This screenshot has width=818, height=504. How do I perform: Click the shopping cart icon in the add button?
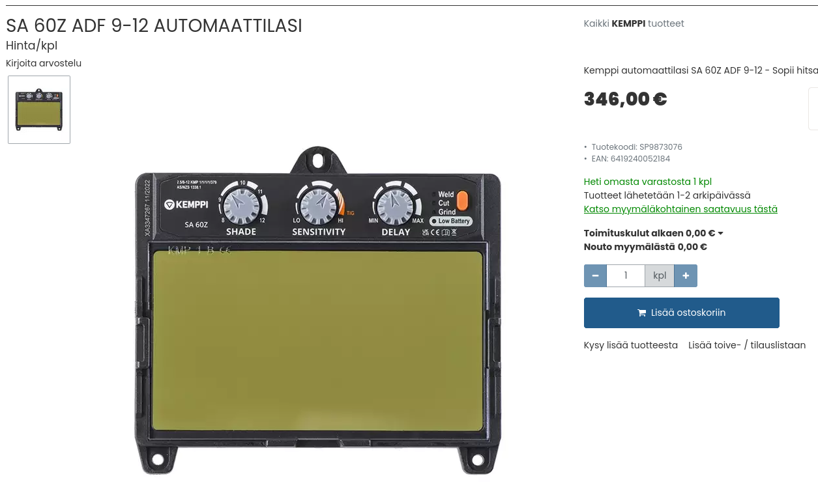pyautogui.click(x=642, y=313)
